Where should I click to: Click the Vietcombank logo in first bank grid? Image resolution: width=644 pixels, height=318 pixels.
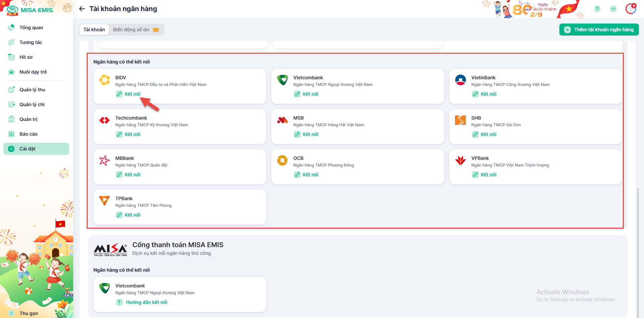[283, 80]
